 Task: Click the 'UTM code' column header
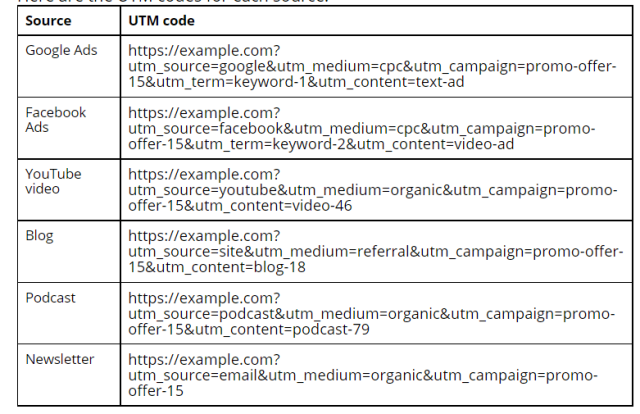(x=161, y=21)
